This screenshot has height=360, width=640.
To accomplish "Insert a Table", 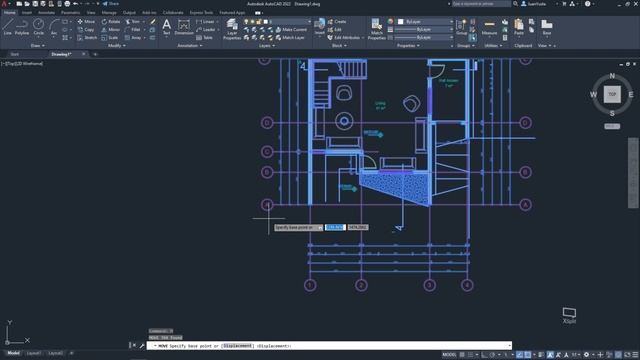I will (x=204, y=38).
